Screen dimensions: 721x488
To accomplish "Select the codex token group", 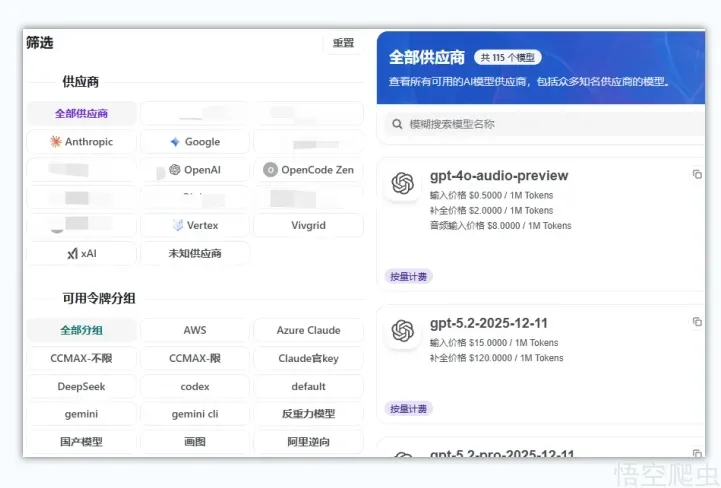I will pyautogui.click(x=195, y=386).
